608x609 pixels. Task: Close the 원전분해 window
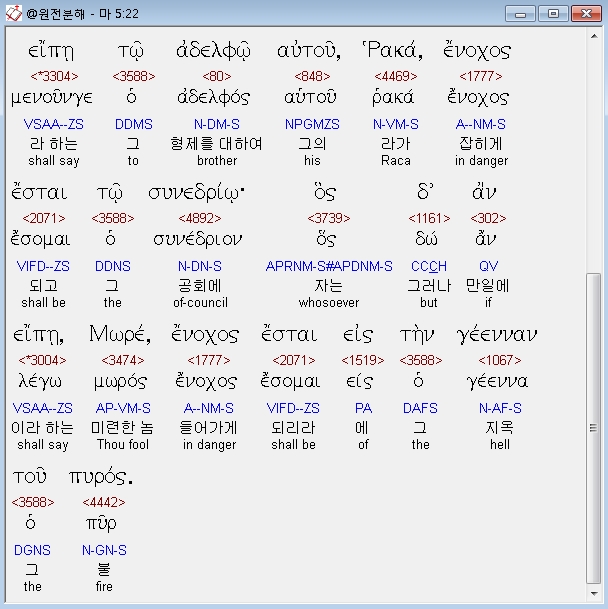click(586, 14)
